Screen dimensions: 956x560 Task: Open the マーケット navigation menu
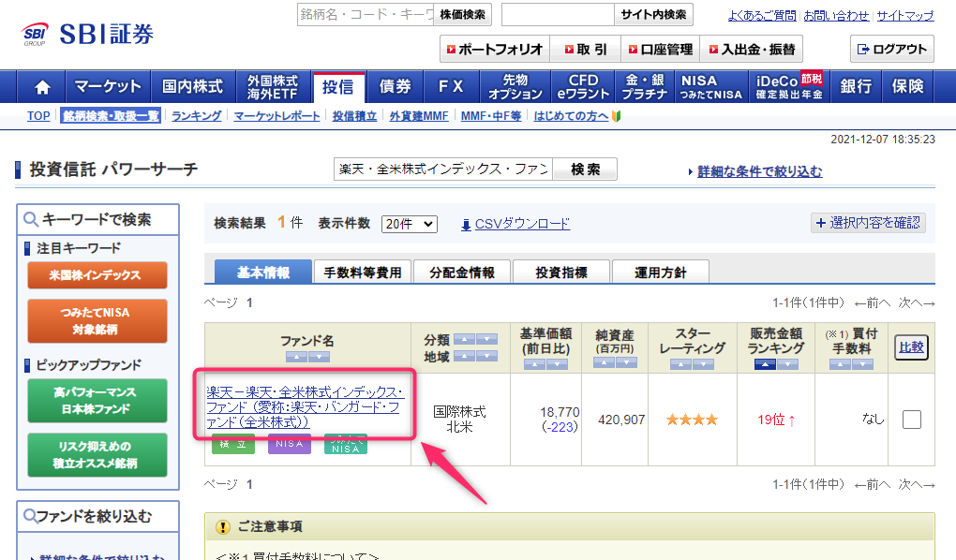(x=108, y=87)
